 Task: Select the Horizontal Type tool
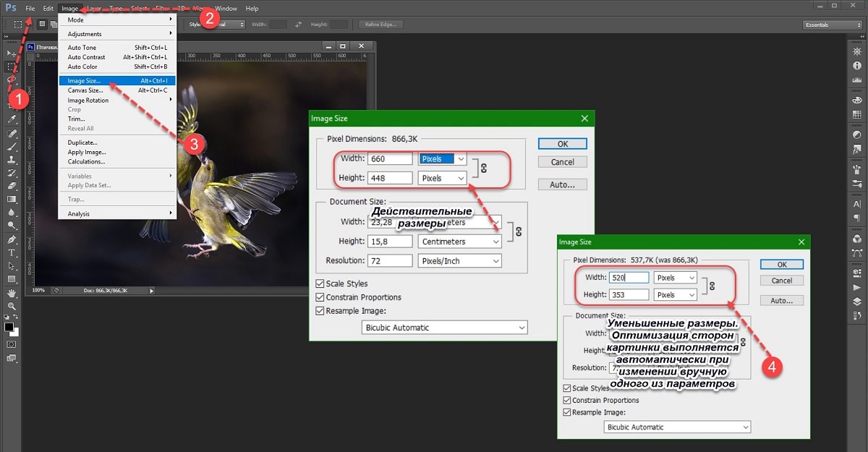pos(12,252)
